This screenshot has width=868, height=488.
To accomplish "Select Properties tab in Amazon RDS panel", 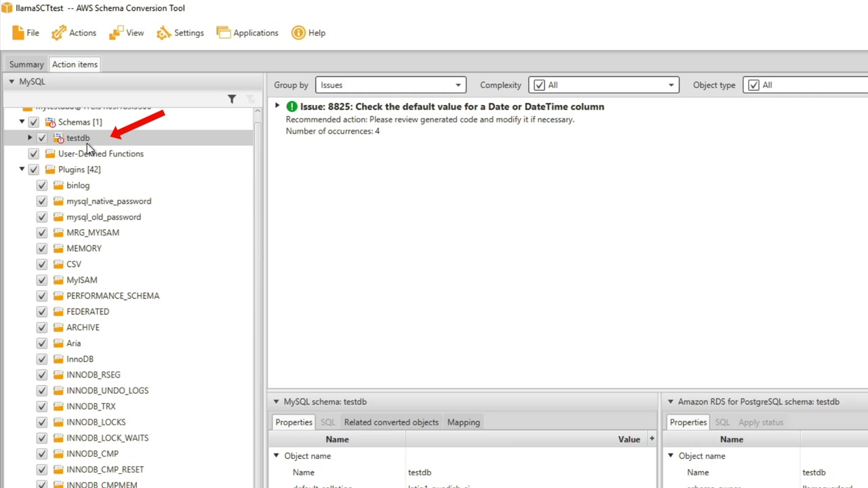I will (688, 422).
